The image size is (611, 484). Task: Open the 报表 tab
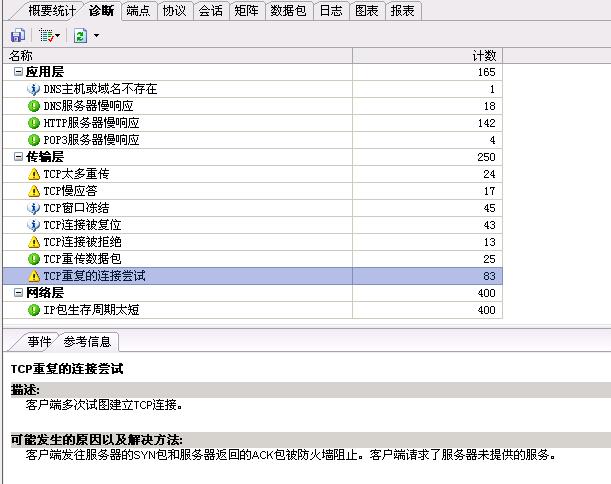coord(403,11)
